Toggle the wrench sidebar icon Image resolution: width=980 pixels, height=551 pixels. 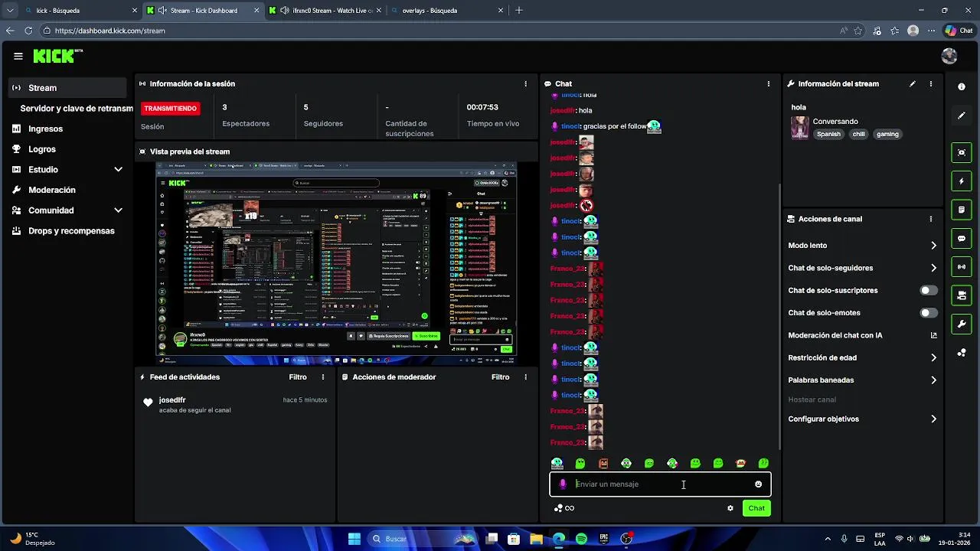coord(962,324)
